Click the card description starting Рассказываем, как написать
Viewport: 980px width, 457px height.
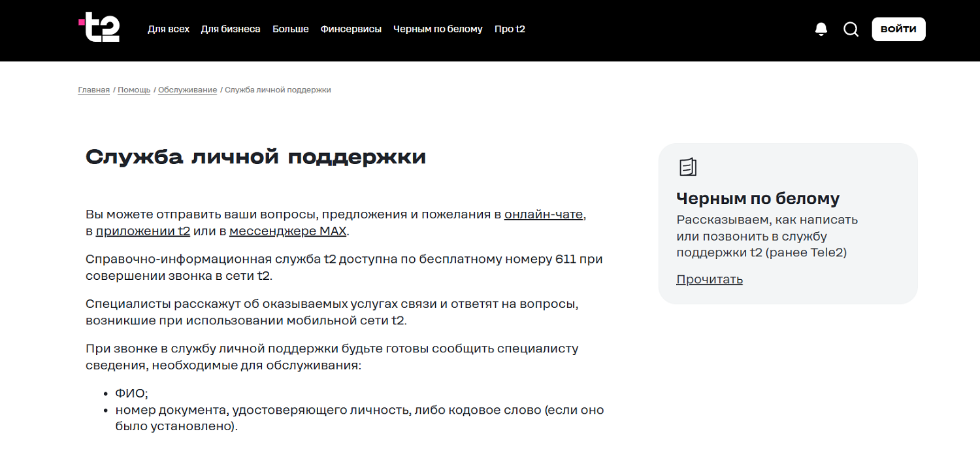click(767, 236)
